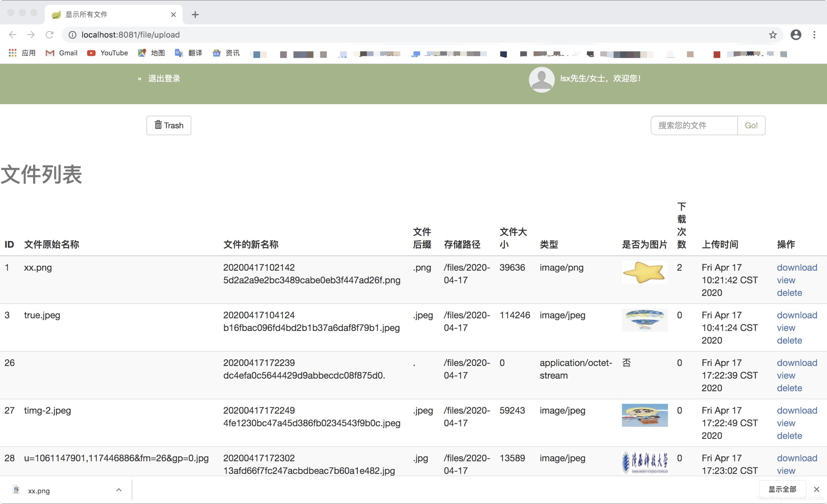This screenshot has height=504, width=827.
Task: Open the Chrome profile avatar icon
Action: pos(796,35)
